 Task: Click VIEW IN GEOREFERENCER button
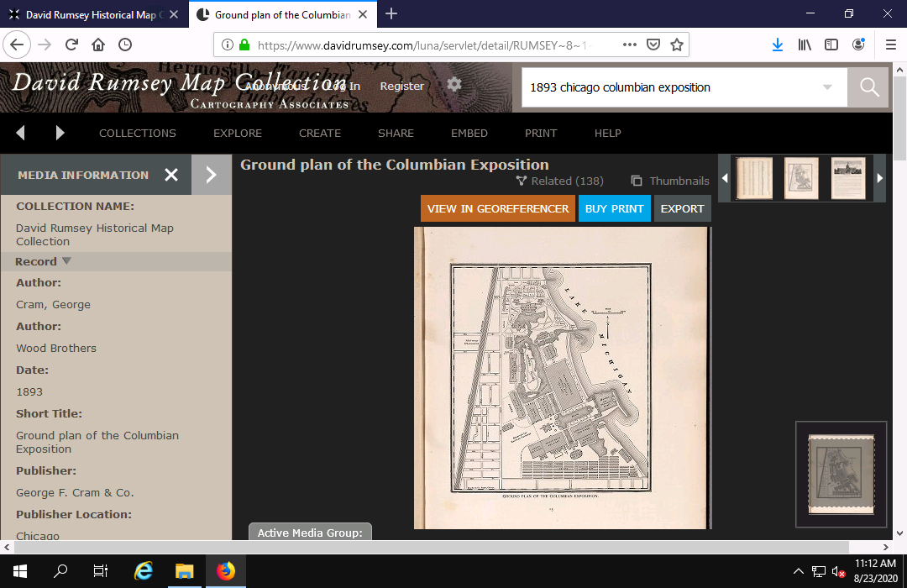click(x=497, y=207)
